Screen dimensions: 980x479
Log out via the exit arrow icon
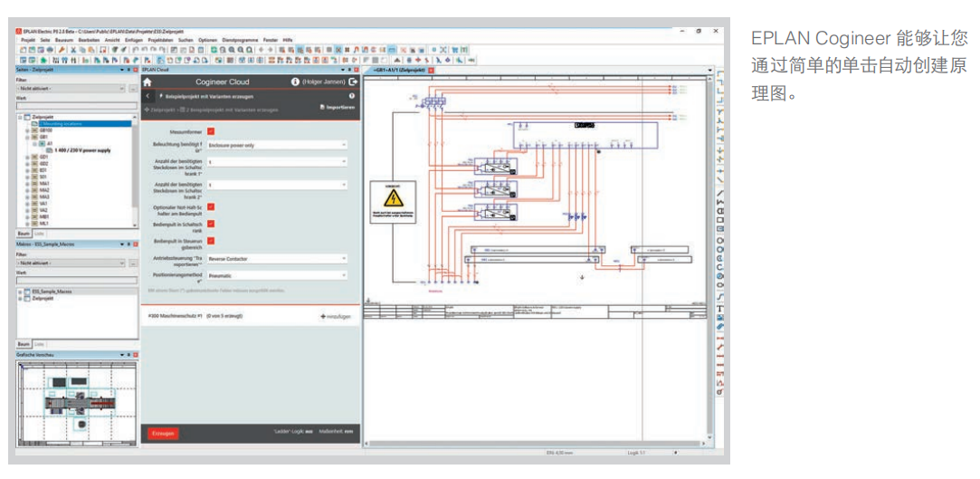tap(353, 81)
